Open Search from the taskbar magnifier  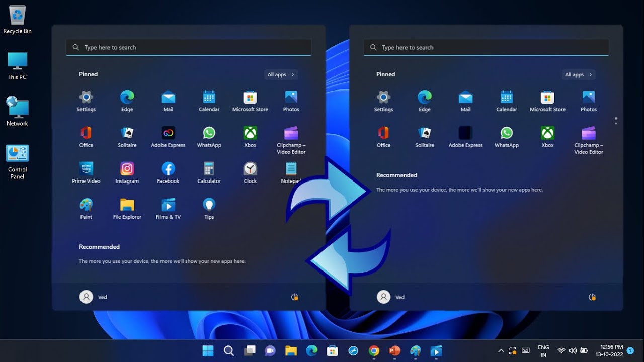228,350
